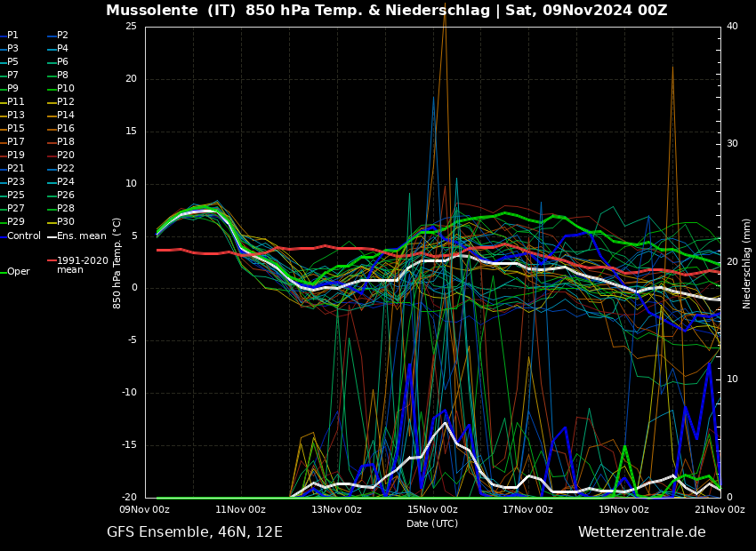Image resolution: width=756 pixels, height=551 pixels.
Task: Click the Sat, 09Nov2024 00Z run date
Action: (586, 10)
